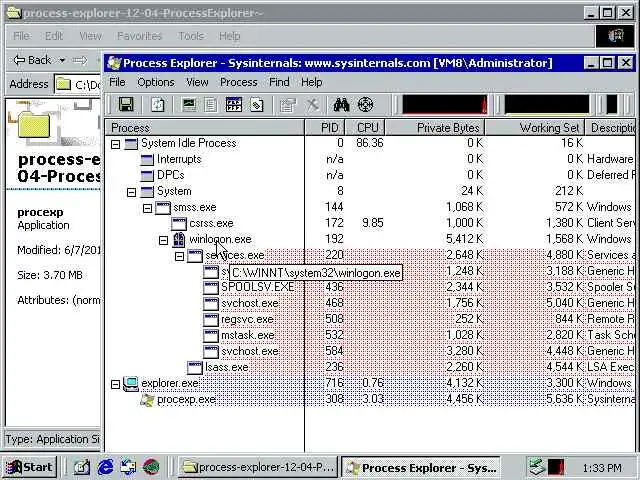Viewport: 640px width, 480px height.
Task: Click the Properties toolbar icon
Action: [288, 105]
